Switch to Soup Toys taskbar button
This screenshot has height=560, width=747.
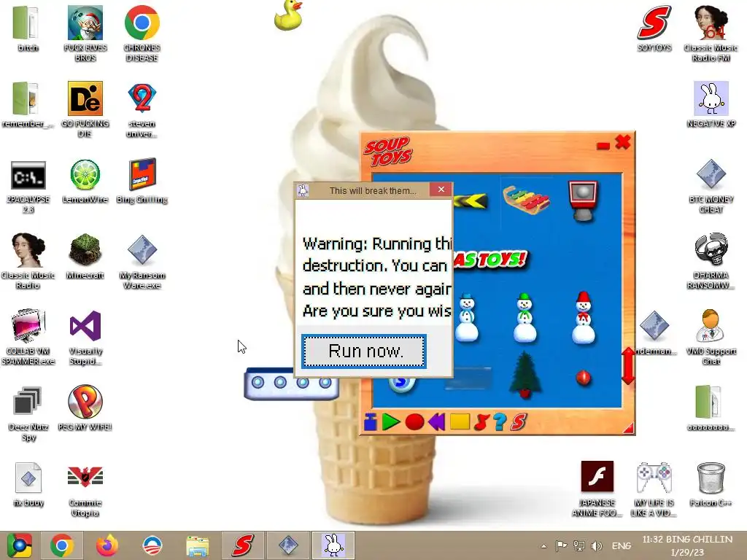[x=242, y=545]
